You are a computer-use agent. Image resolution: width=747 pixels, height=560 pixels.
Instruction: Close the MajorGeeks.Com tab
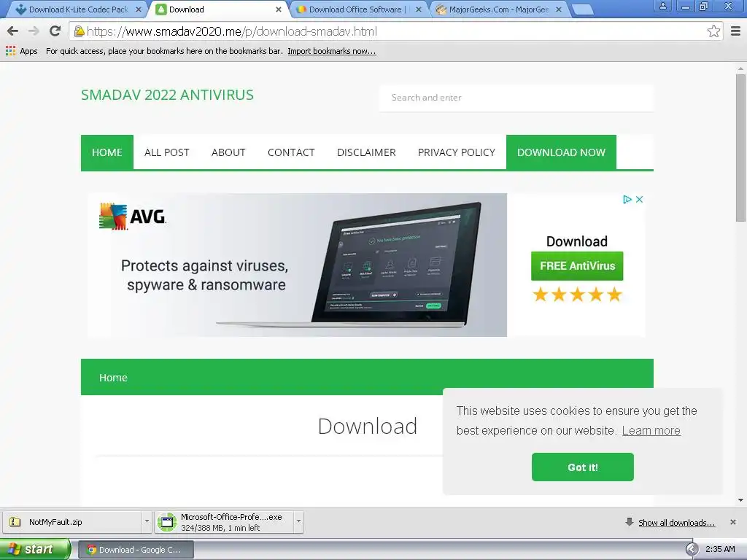click(x=559, y=9)
